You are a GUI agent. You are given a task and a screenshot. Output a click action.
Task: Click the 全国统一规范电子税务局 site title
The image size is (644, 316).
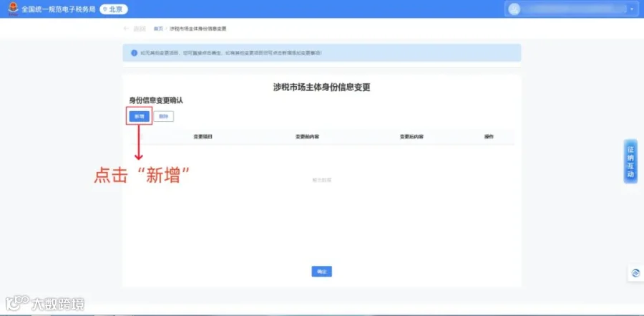point(59,9)
